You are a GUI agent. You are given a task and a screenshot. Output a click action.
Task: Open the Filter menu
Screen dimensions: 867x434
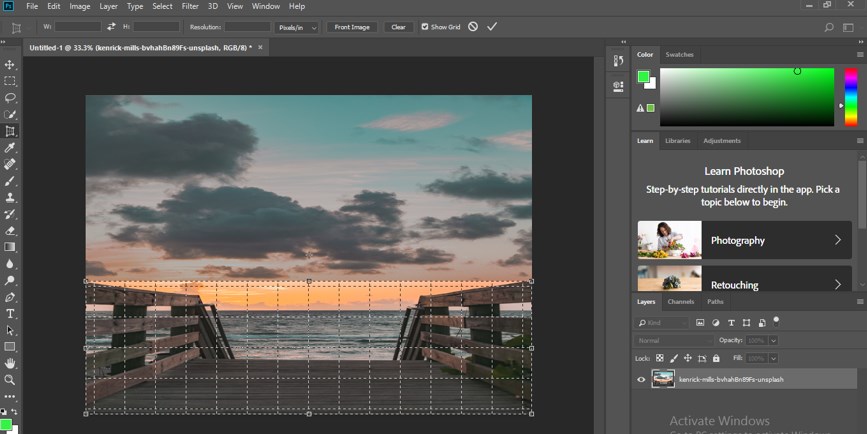coord(190,6)
